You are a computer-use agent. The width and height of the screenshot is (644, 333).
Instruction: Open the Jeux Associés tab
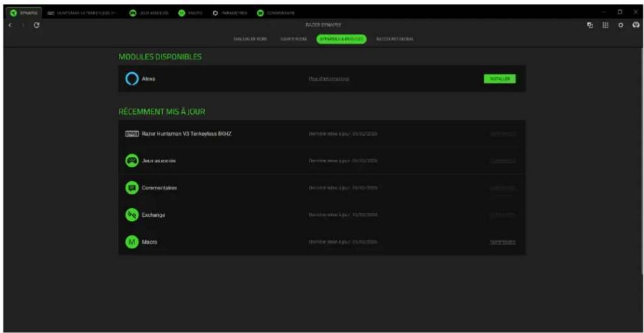click(148, 13)
